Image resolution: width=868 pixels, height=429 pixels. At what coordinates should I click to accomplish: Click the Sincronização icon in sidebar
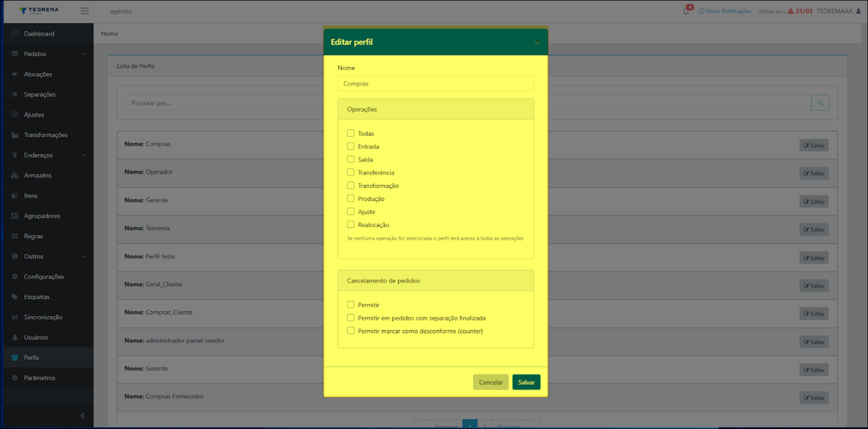coord(15,317)
